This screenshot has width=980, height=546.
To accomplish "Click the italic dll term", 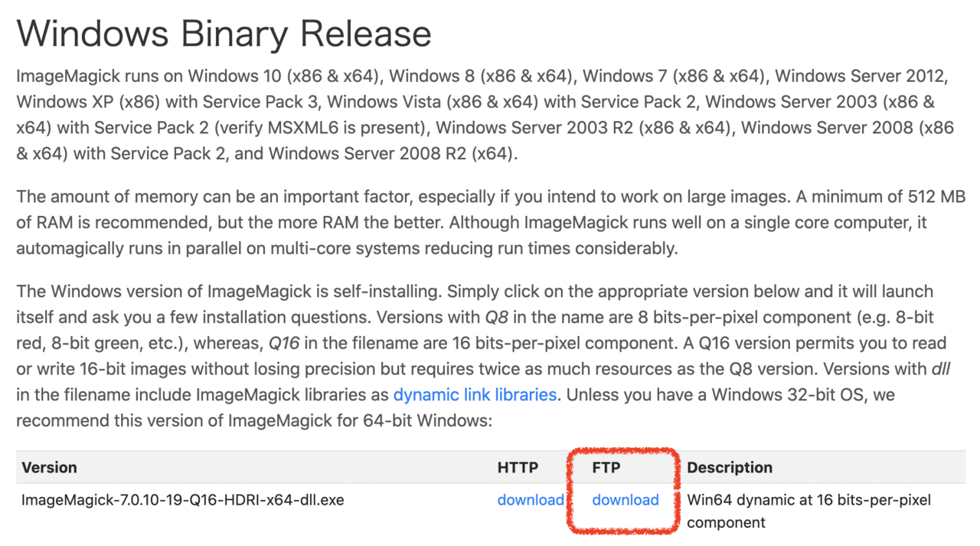I will [941, 369].
